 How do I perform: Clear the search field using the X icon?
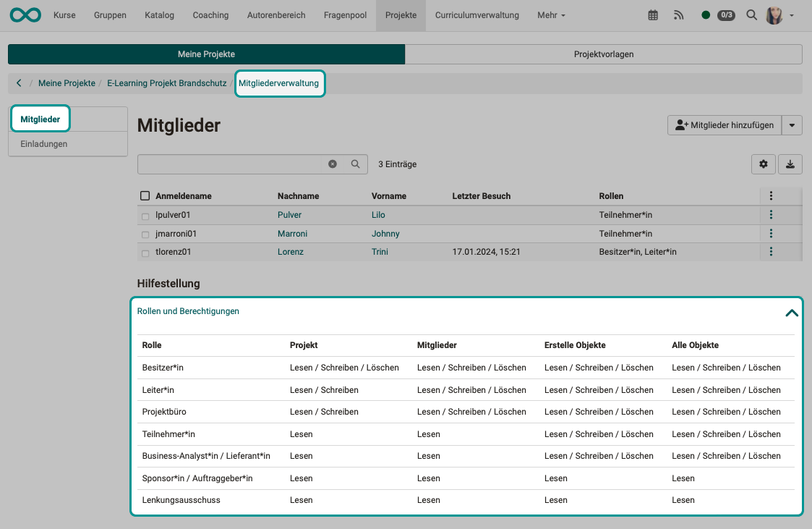click(333, 164)
